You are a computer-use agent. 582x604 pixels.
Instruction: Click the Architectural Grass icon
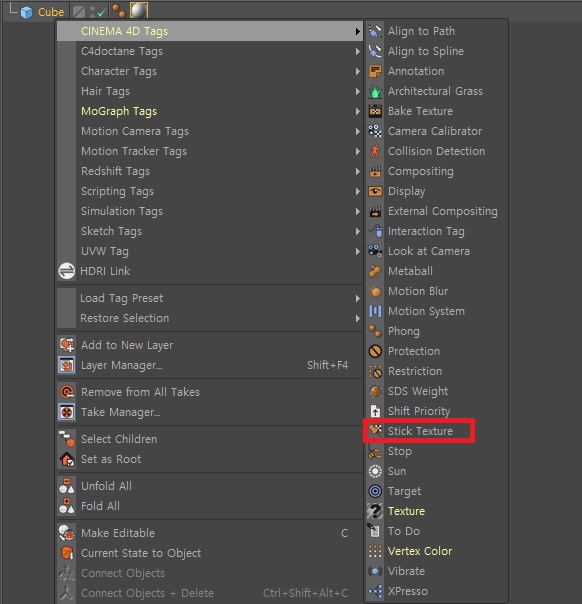coord(375,91)
